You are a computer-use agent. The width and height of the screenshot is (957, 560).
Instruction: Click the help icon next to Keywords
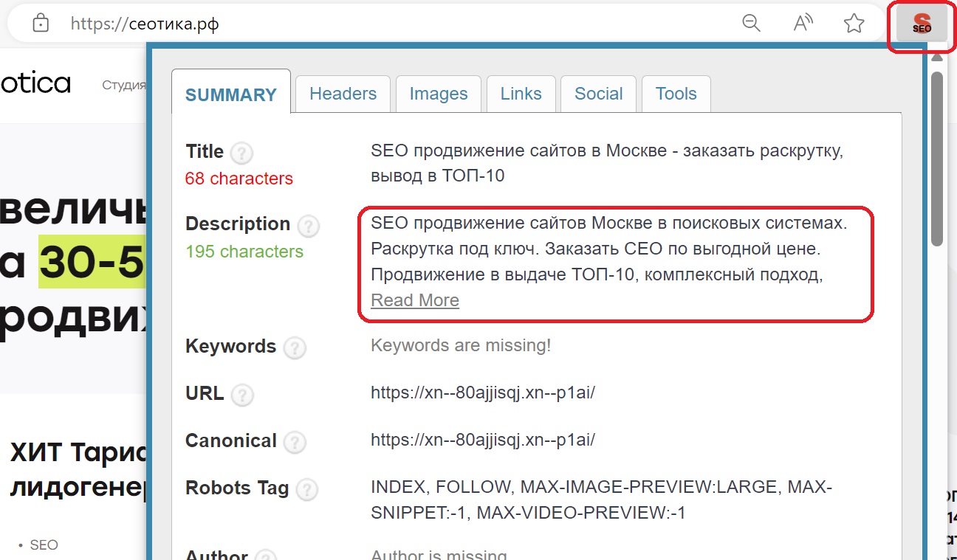tap(295, 348)
